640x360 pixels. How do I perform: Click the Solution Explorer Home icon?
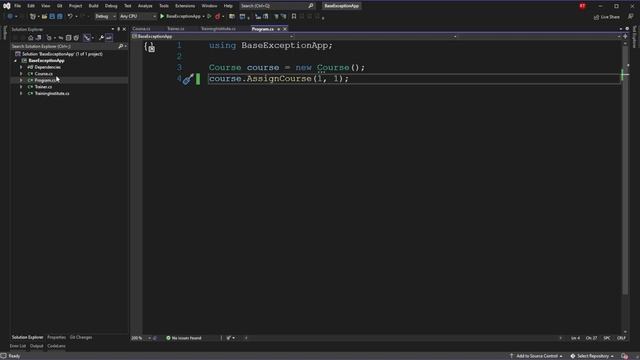pos(31,38)
